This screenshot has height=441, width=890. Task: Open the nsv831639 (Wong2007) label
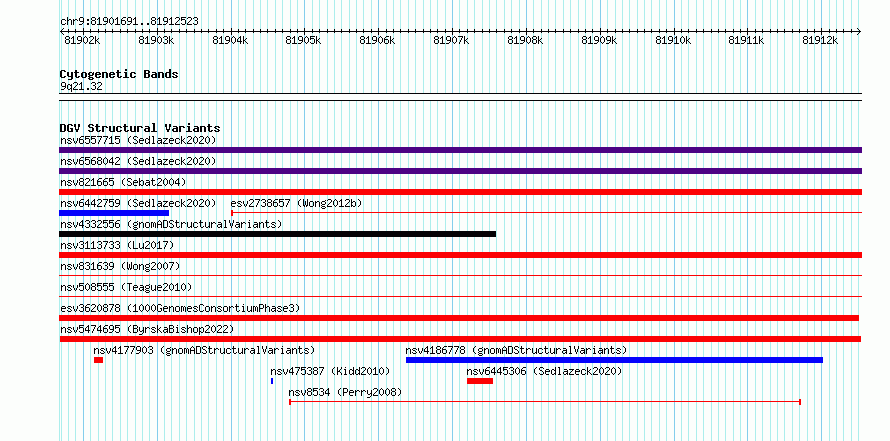120,266
